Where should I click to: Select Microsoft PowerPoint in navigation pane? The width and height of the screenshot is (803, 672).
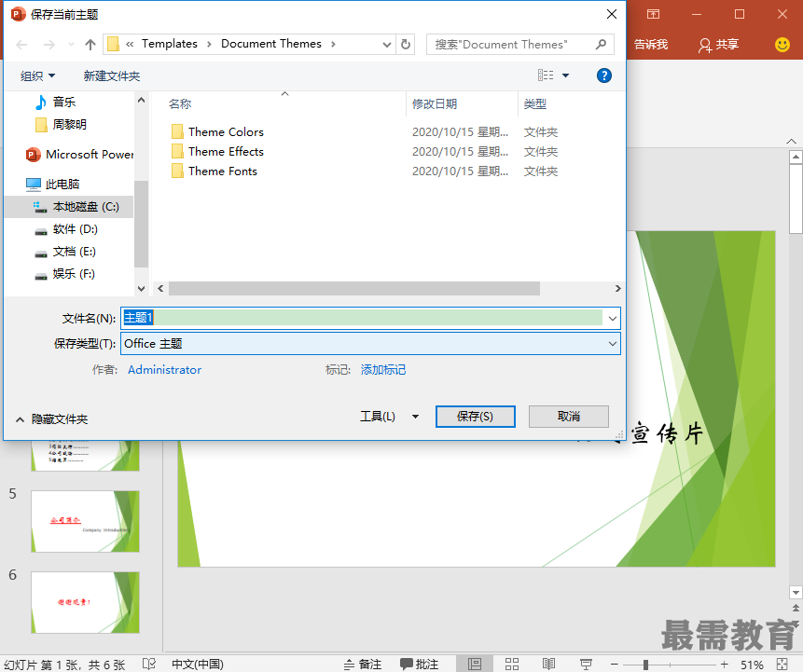pos(80,154)
